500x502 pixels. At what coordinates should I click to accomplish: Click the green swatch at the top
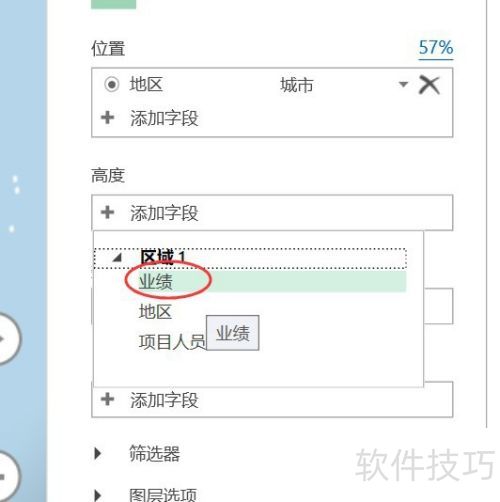114,4
